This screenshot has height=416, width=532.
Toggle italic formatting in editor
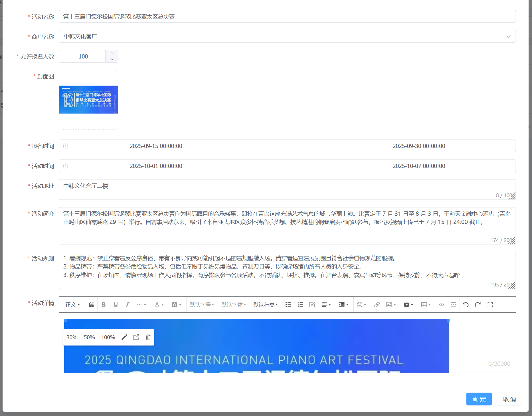[127, 305]
